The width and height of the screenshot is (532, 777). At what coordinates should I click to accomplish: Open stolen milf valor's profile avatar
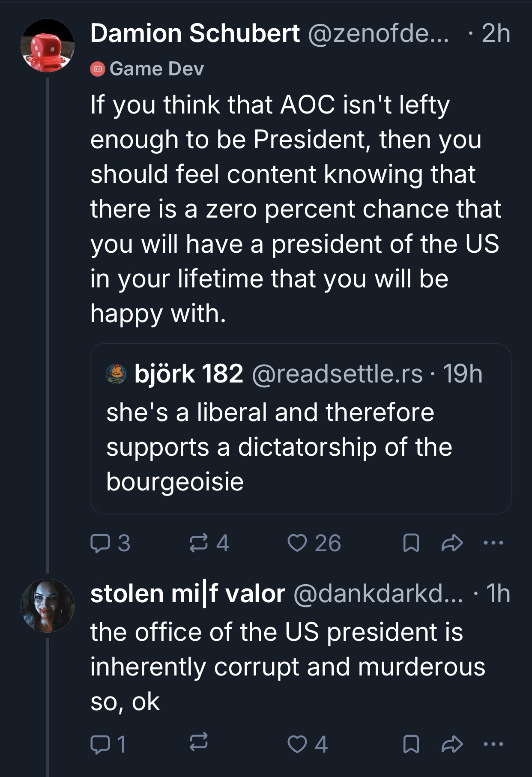pos(48,605)
